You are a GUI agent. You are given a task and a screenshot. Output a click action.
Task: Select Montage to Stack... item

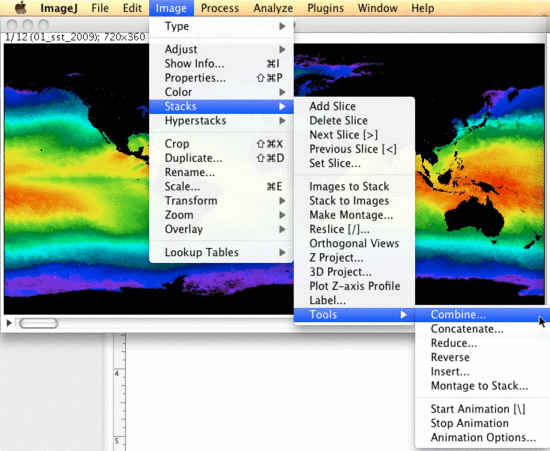point(482,386)
